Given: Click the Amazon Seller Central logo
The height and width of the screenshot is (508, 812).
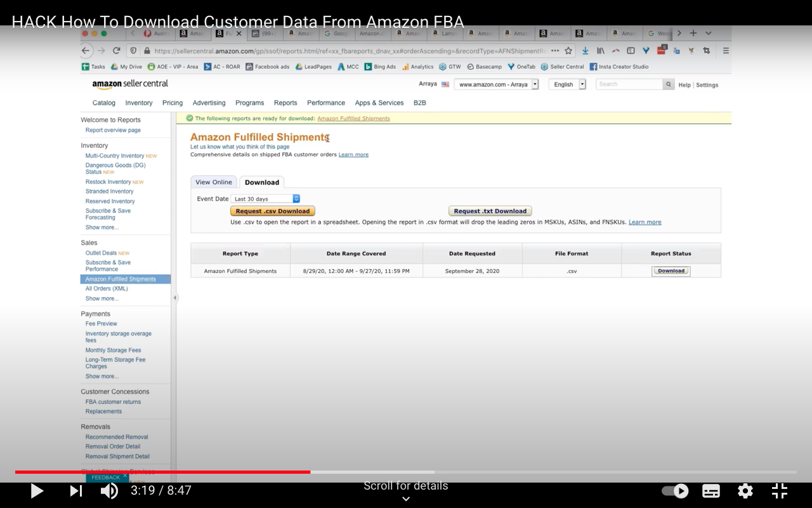Looking at the screenshot, I should pos(130,84).
